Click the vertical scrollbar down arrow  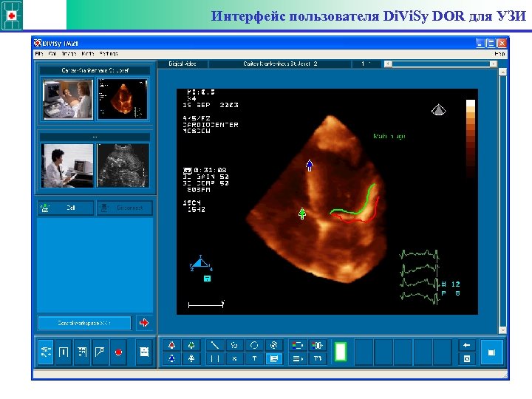503,330
